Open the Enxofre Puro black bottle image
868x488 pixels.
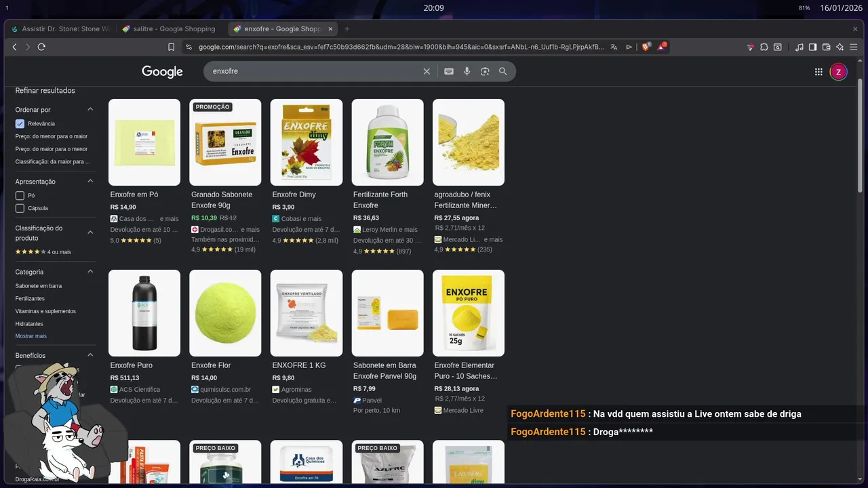(144, 313)
